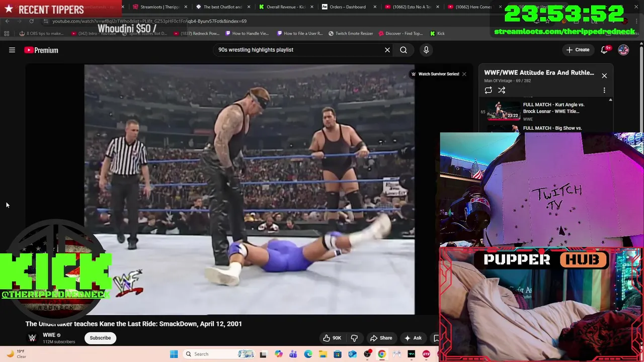Open the 8 OBS tips bookmark
Image resolution: width=644 pixels, height=362 pixels.
pos(41,34)
